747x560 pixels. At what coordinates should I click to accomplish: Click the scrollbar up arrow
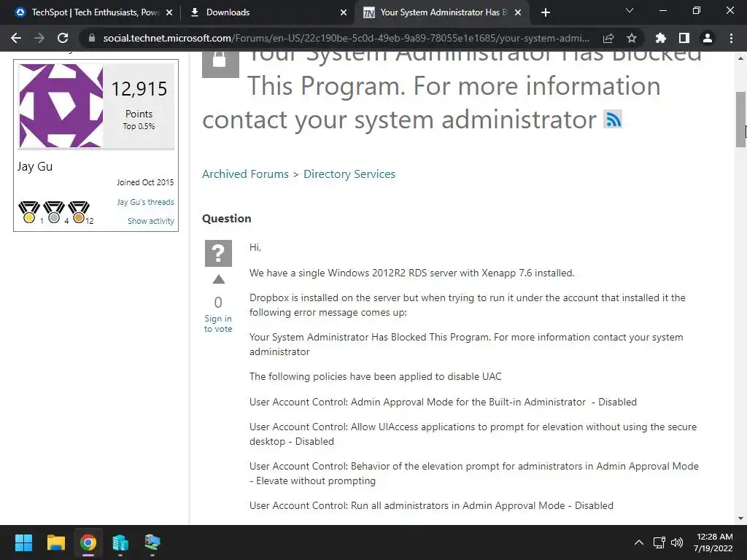tap(741, 58)
